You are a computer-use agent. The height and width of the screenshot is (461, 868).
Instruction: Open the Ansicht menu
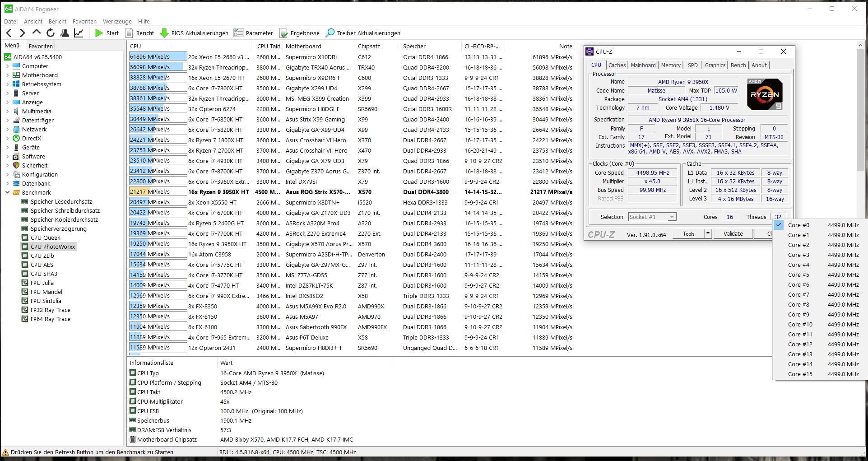pyautogui.click(x=33, y=21)
